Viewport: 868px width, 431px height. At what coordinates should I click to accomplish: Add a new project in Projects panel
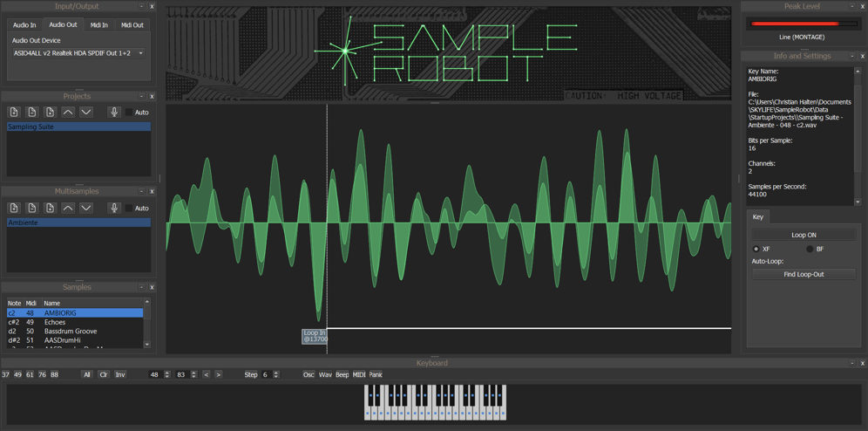point(14,112)
